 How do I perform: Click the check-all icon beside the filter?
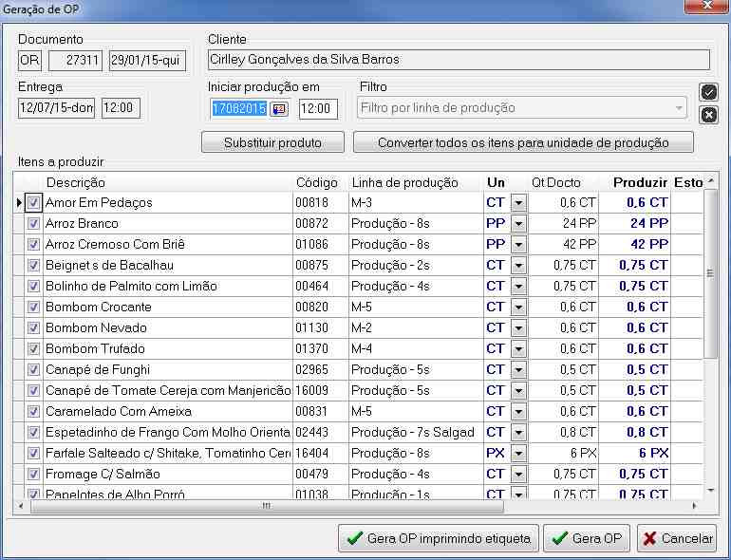(x=707, y=92)
